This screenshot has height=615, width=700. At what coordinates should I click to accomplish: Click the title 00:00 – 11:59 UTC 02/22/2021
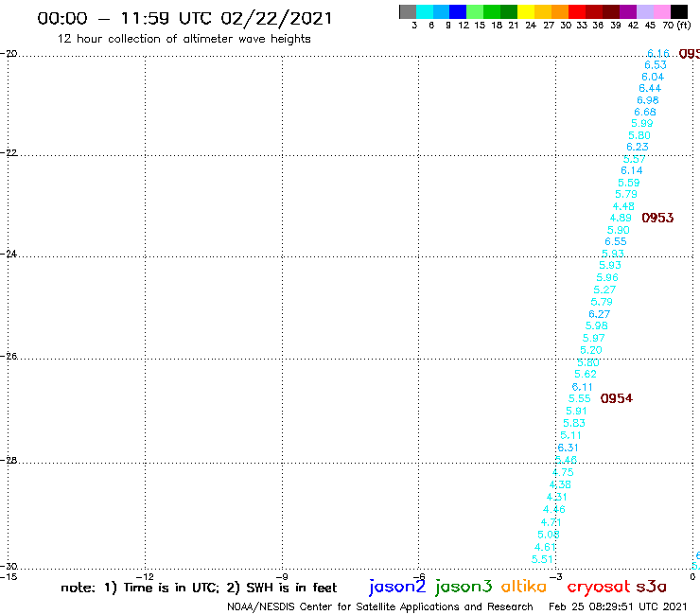(184, 19)
